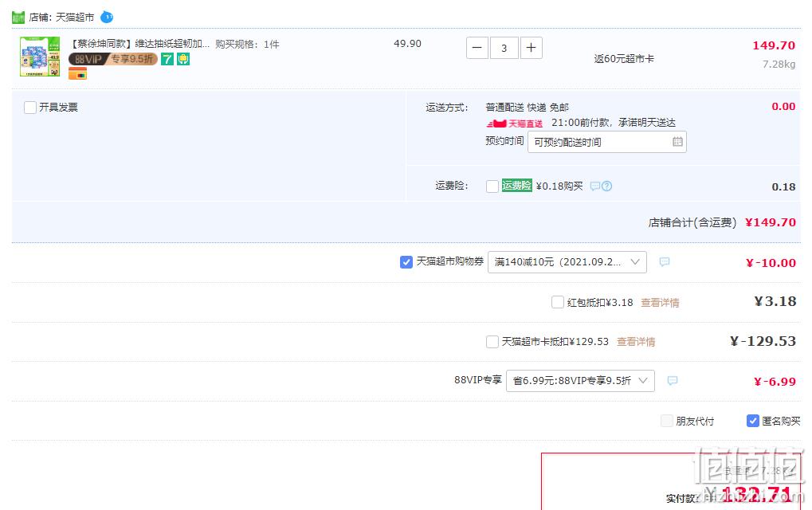Click the shipping fee 0.00
This screenshot has width=812, height=510.
tap(783, 107)
